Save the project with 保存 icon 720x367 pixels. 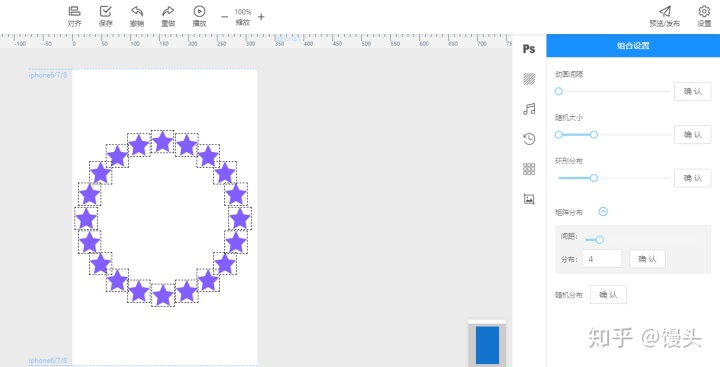(106, 16)
